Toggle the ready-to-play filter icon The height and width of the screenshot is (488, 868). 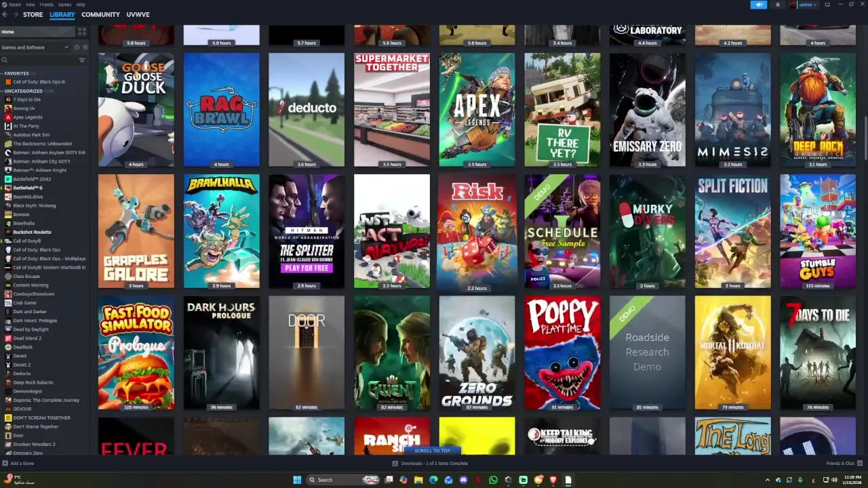click(85, 47)
